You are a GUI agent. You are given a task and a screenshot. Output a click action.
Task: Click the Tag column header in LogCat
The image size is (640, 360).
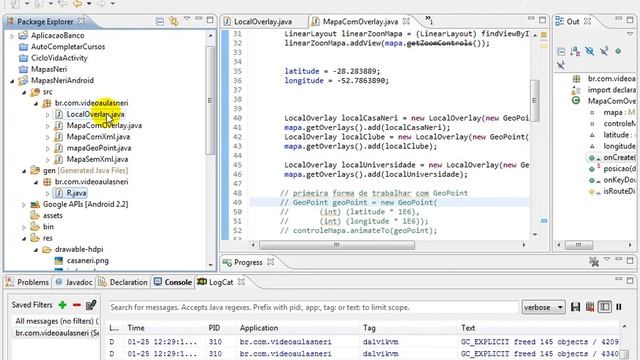coord(369,328)
